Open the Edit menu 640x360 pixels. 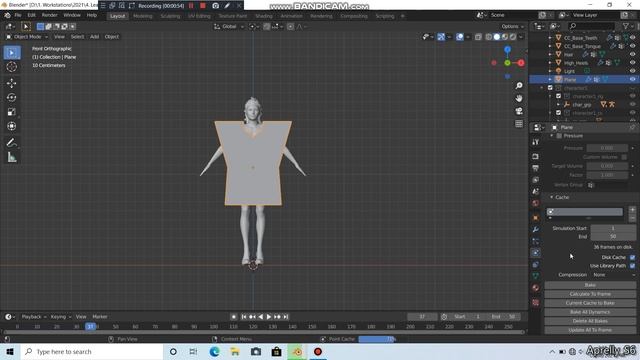[31, 16]
